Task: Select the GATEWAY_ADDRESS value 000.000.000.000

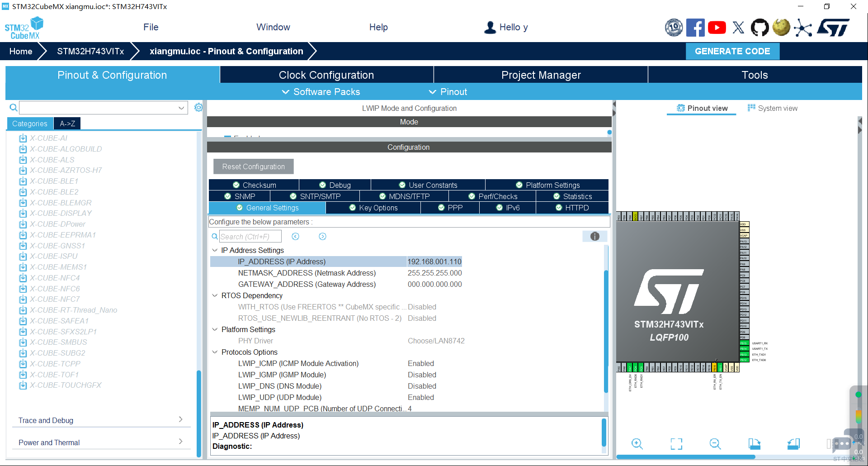Action: tap(434, 284)
